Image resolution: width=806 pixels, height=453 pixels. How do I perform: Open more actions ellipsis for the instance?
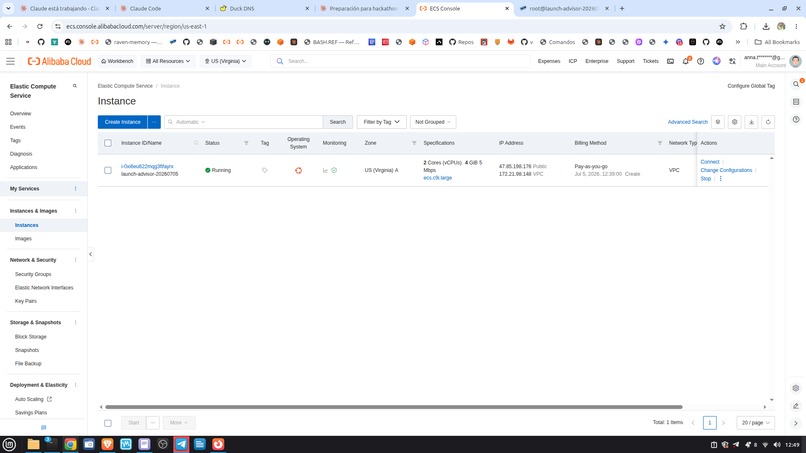point(720,178)
